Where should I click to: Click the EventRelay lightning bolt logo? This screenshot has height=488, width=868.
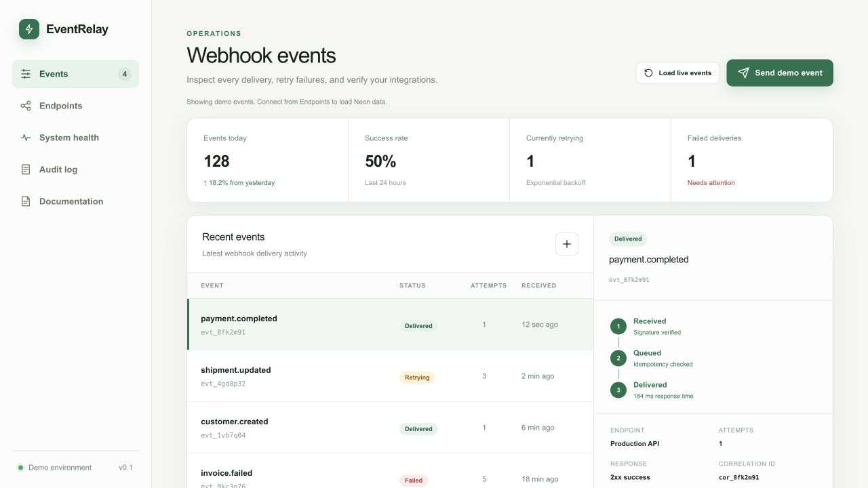(29, 29)
